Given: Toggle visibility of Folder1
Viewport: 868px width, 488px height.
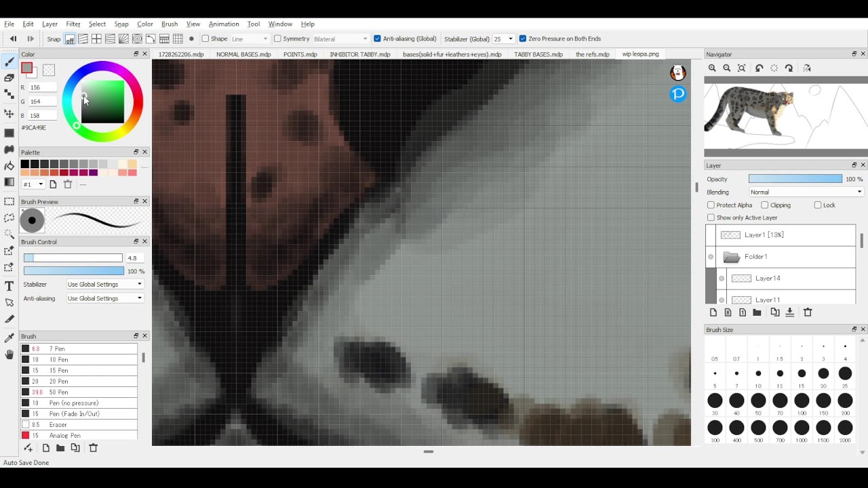Looking at the screenshot, I should tap(711, 256).
